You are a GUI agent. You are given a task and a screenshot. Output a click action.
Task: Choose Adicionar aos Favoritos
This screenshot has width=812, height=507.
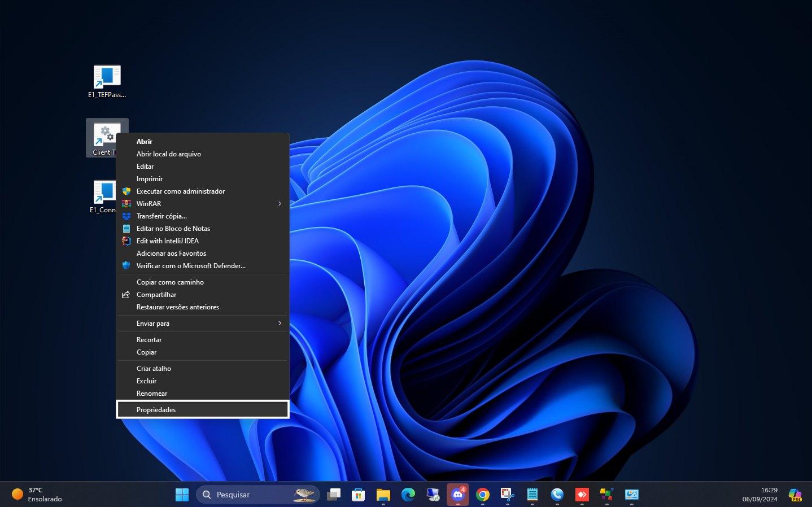click(x=203, y=253)
